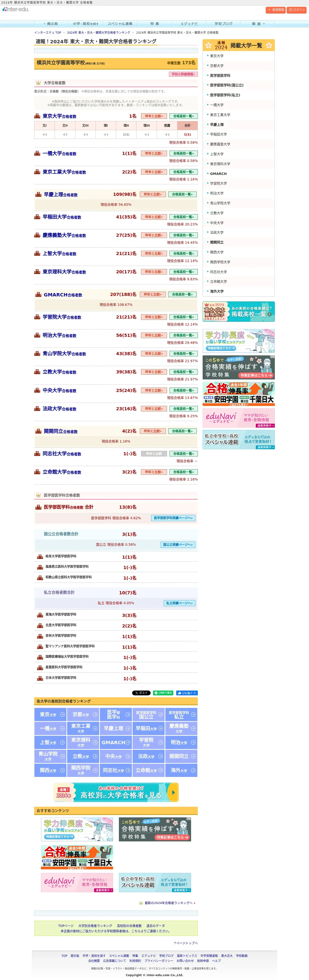Click 昨年と比較 for 一橋大学

[154, 153]
